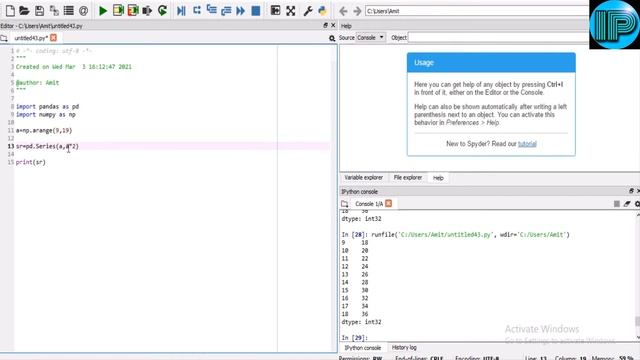
Task: Go back with left arrow icon
Action: click(x=343, y=11)
